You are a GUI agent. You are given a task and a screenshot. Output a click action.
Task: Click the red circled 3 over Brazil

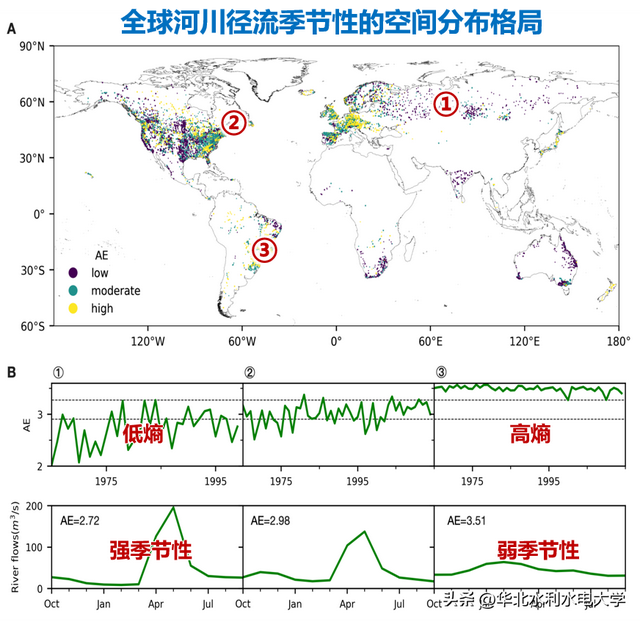(264, 250)
